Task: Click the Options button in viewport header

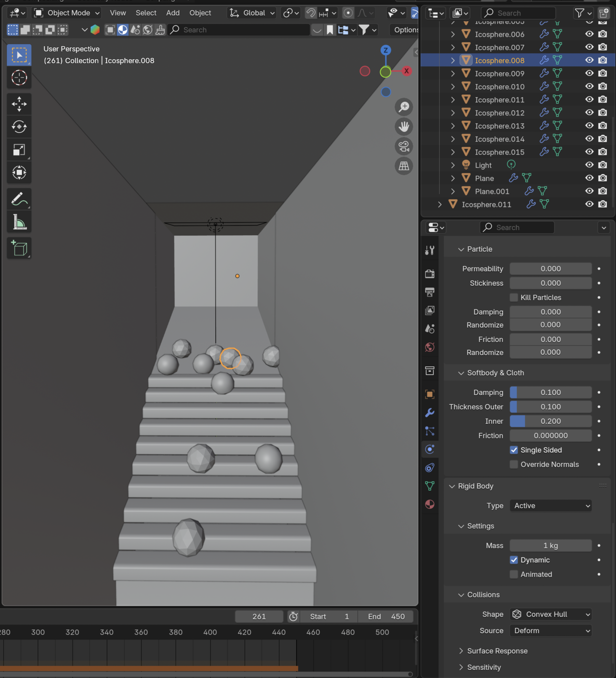Action: [406, 30]
